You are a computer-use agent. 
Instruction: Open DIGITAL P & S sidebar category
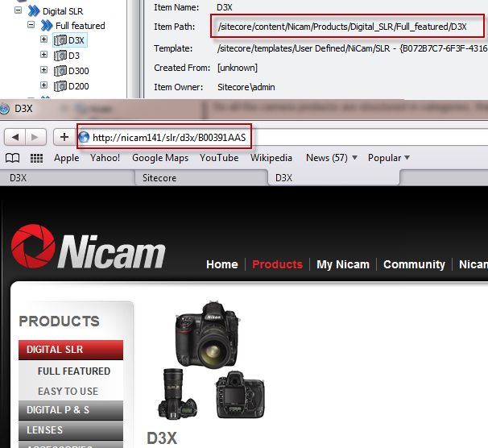coord(71,410)
